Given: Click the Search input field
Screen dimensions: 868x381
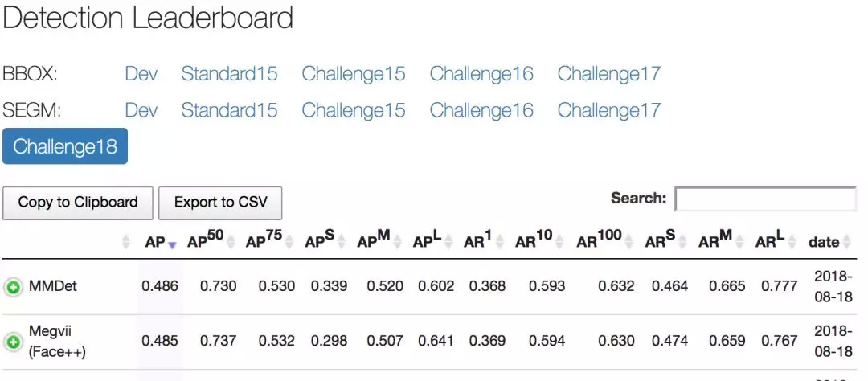Looking at the screenshot, I should (x=765, y=199).
